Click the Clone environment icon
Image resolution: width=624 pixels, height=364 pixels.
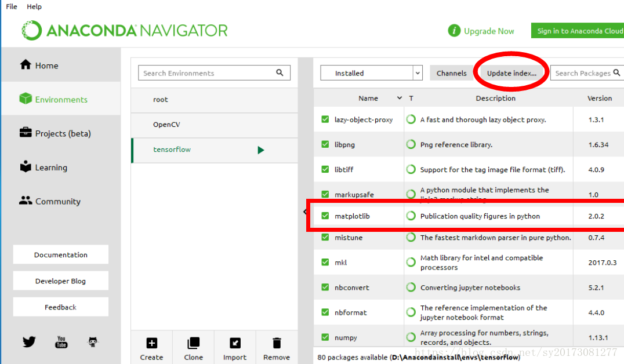click(194, 343)
